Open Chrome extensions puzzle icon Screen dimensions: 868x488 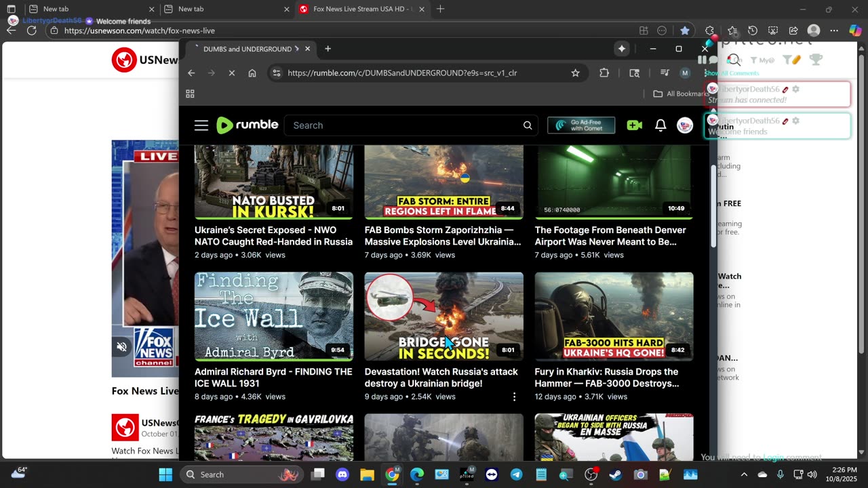[x=604, y=73]
